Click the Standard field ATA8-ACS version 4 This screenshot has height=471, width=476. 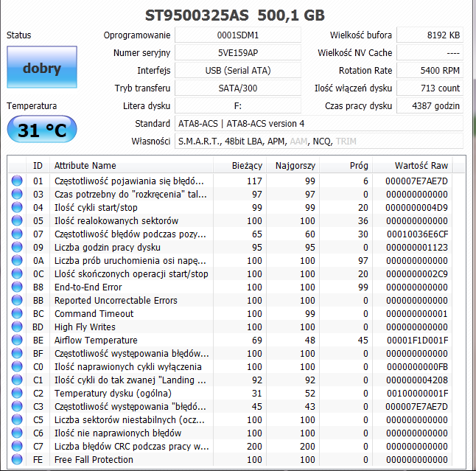point(319,124)
